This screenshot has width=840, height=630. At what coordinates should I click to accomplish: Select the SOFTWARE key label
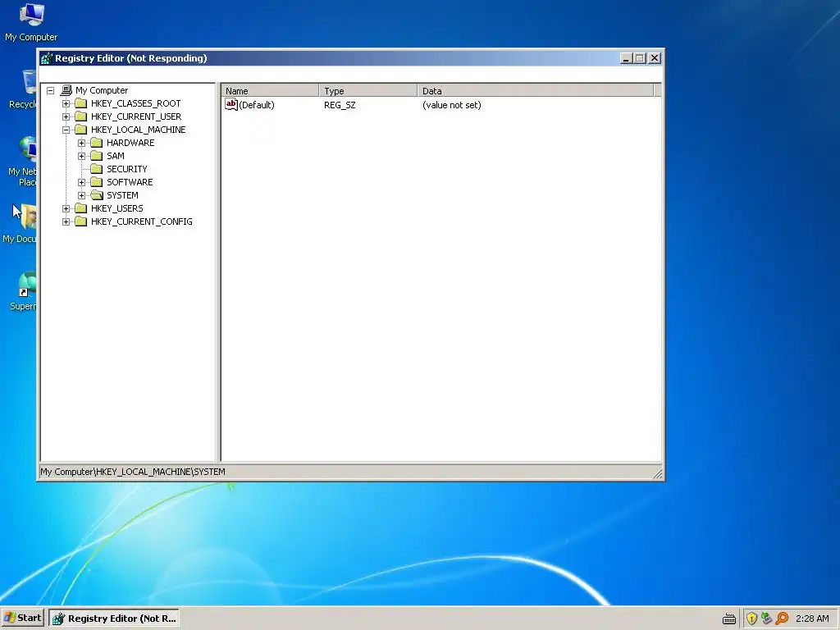130,182
